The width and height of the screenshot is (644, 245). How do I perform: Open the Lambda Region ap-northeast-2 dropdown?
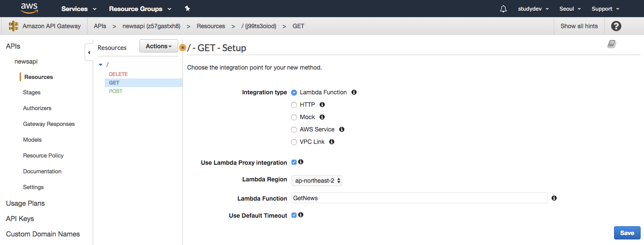pyautogui.click(x=317, y=181)
